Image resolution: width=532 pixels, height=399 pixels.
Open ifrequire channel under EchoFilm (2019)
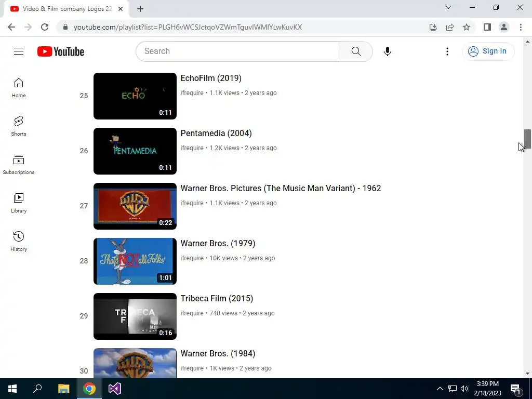192,93
